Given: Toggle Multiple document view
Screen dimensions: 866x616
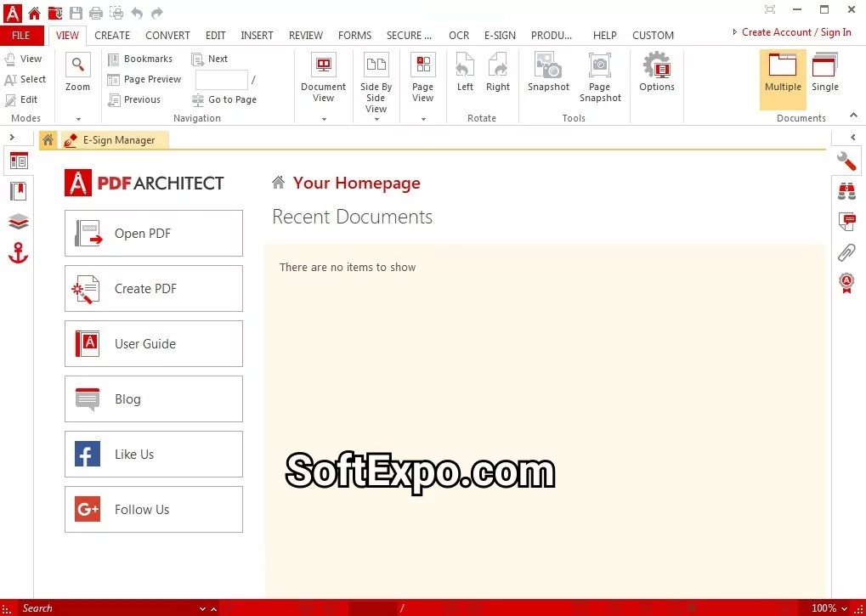Looking at the screenshot, I should point(782,76).
